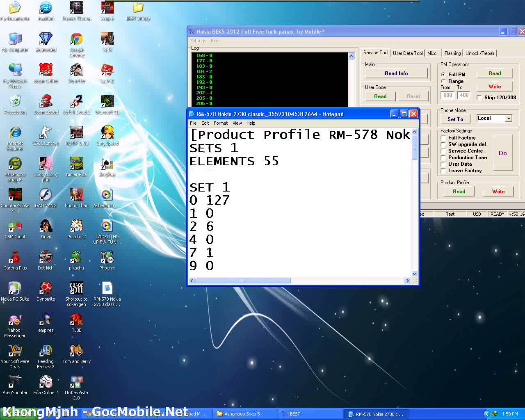Screen dimensions: 525x420
Task: Click the PM To input field
Action: [x=464, y=95]
